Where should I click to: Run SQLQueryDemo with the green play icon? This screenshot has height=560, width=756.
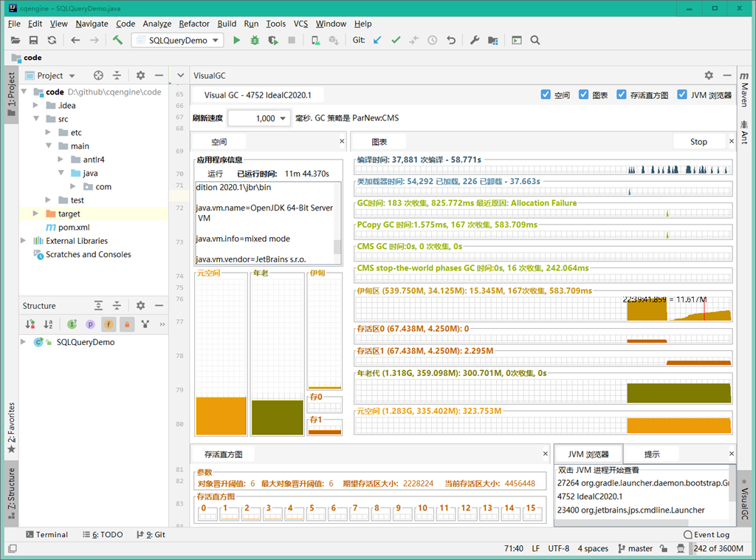[236, 41]
